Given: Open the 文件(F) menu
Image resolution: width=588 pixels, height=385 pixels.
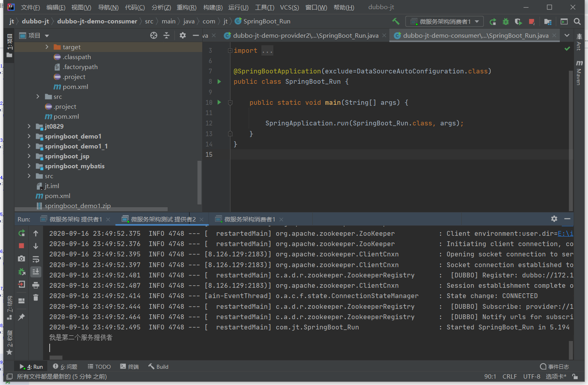Looking at the screenshot, I should (30, 7).
